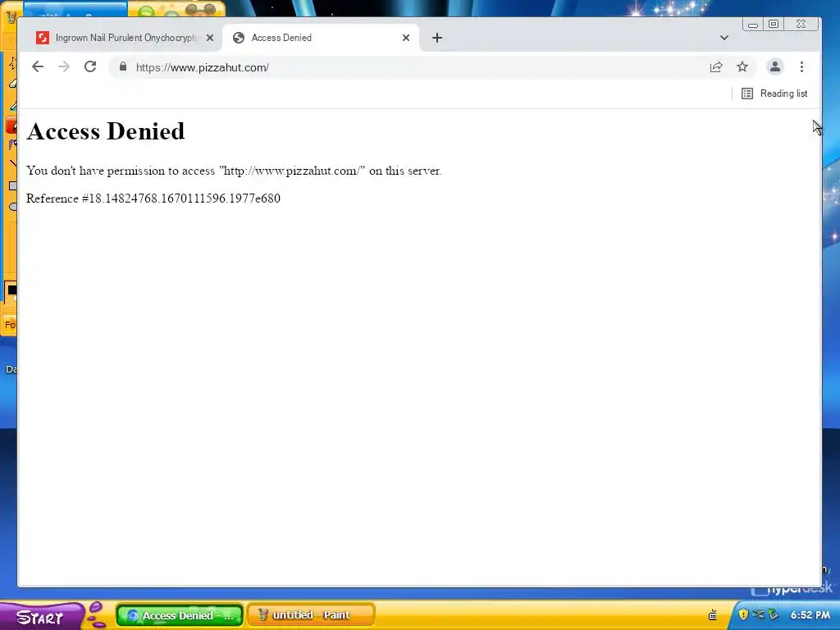Click the safely remove hardware tray icon

[x=773, y=614]
